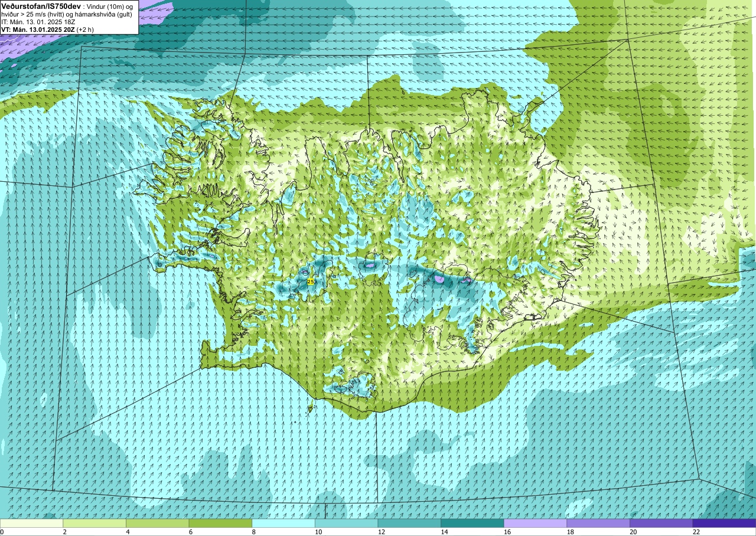The height and width of the screenshot is (536, 756).
Task: Select the turquoise 10–12 legend swatch
Action: click(x=346, y=523)
